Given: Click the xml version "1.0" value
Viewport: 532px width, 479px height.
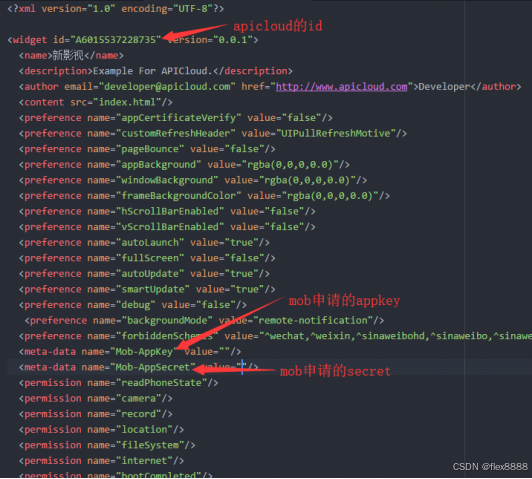Looking at the screenshot, I should (x=101, y=9).
